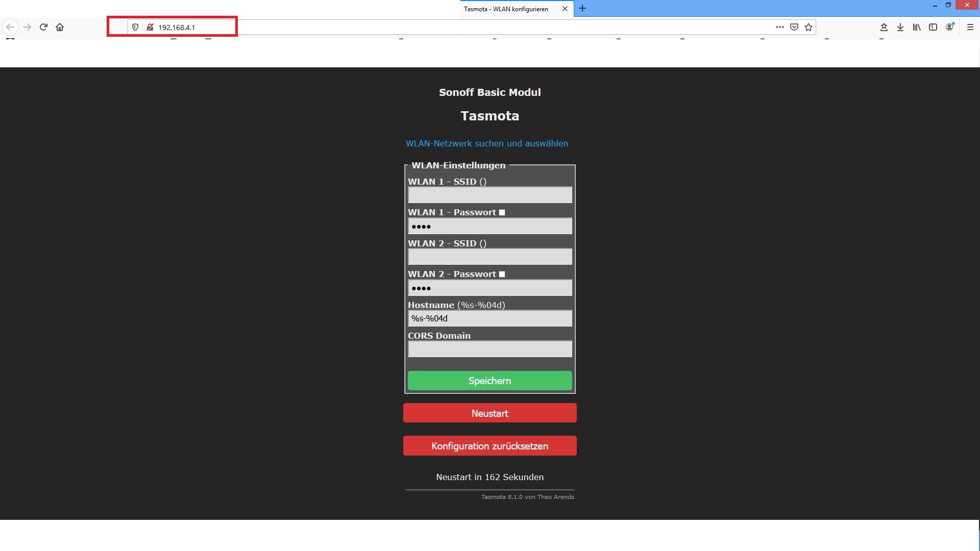Click the CORS Domain input field
This screenshot has width=980, height=551.
(x=490, y=349)
